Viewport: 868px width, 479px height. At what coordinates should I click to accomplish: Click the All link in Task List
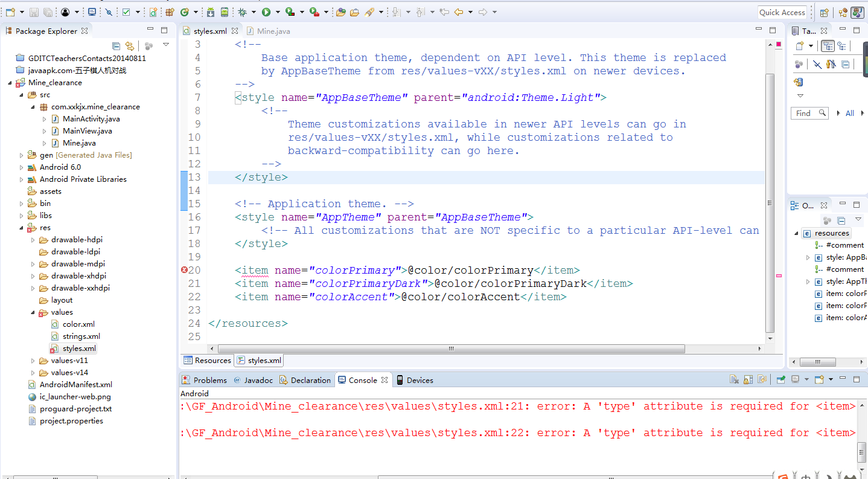850,113
